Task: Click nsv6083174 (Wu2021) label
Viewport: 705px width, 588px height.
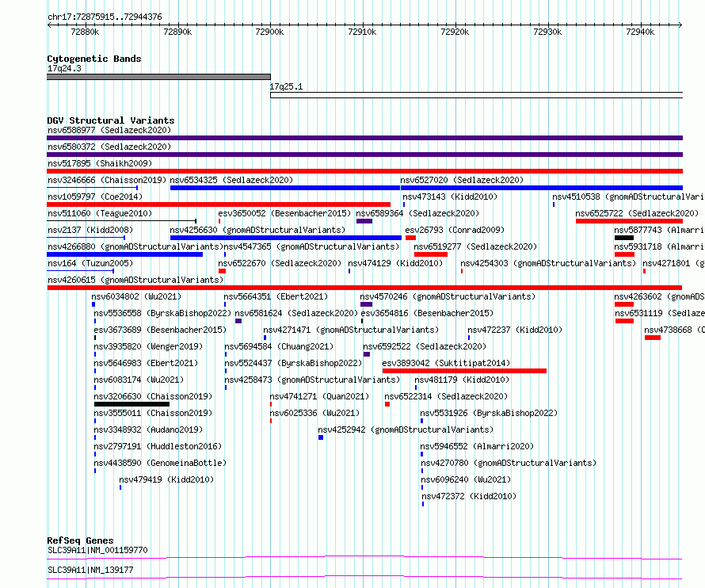Action: [x=139, y=380]
